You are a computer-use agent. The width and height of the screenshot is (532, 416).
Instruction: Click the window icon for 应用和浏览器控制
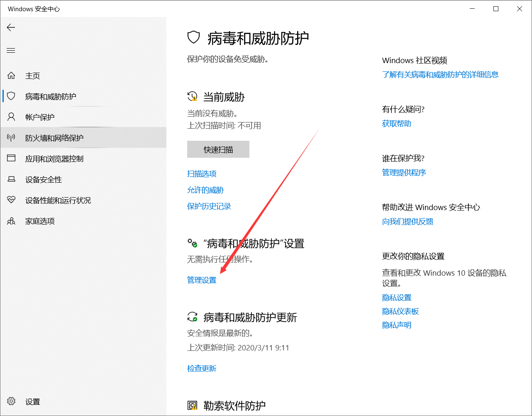coord(11,158)
